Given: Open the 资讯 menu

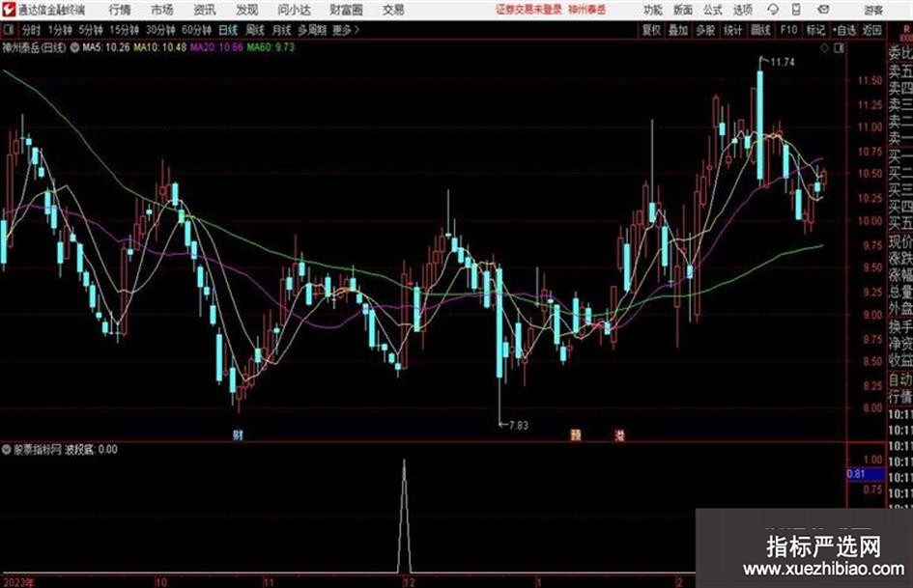Looking at the screenshot, I should [x=205, y=10].
